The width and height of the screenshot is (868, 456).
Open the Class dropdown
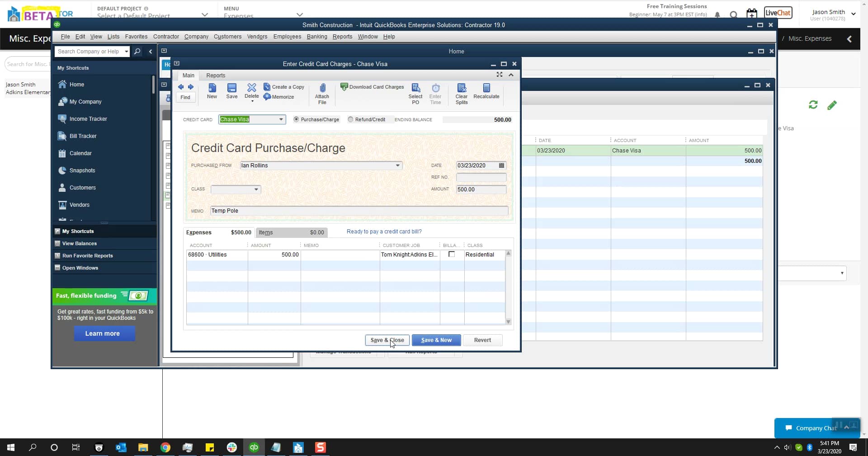(x=256, y=189)
